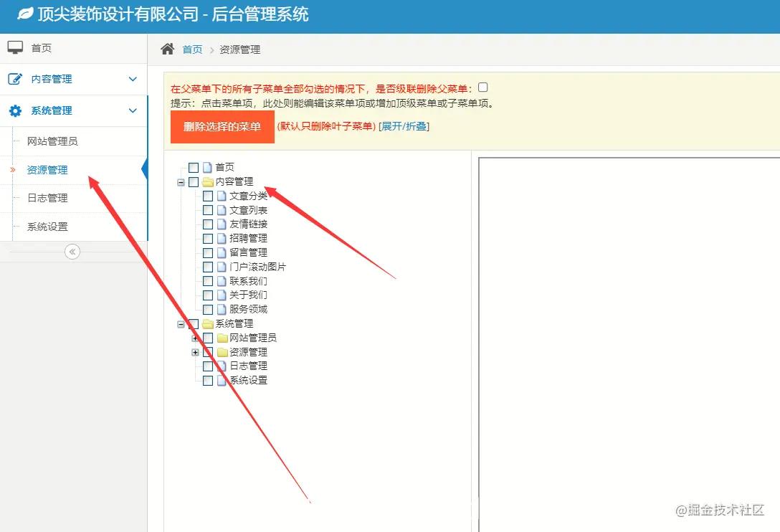Click the chevron to collapse 系统管理 sidebar section
Image resolution: width=780 pixels, height=532 pixels.
click(132, 110)
